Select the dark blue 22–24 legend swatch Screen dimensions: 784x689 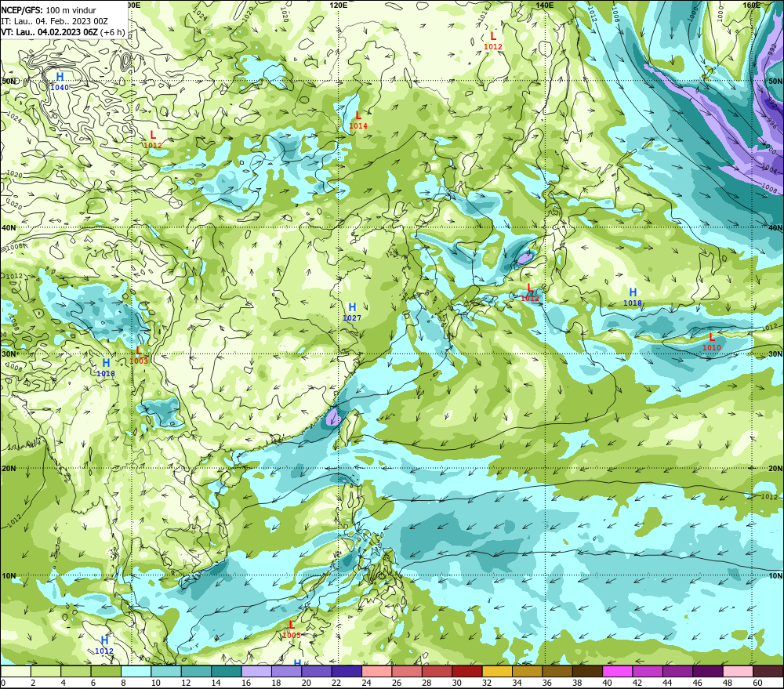click(x=347, y=672)
